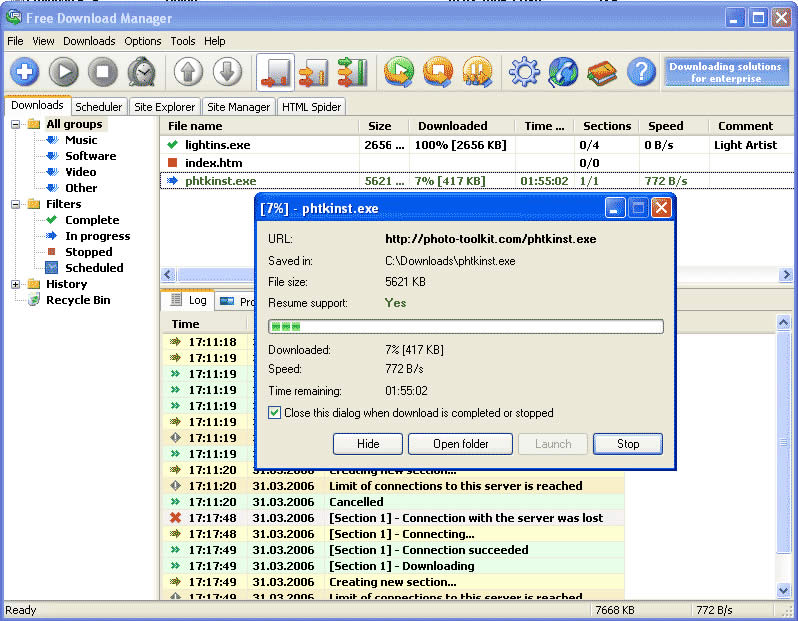Expand the History tree node
This screenshot has width=798, height=621.
click(16, 284)
